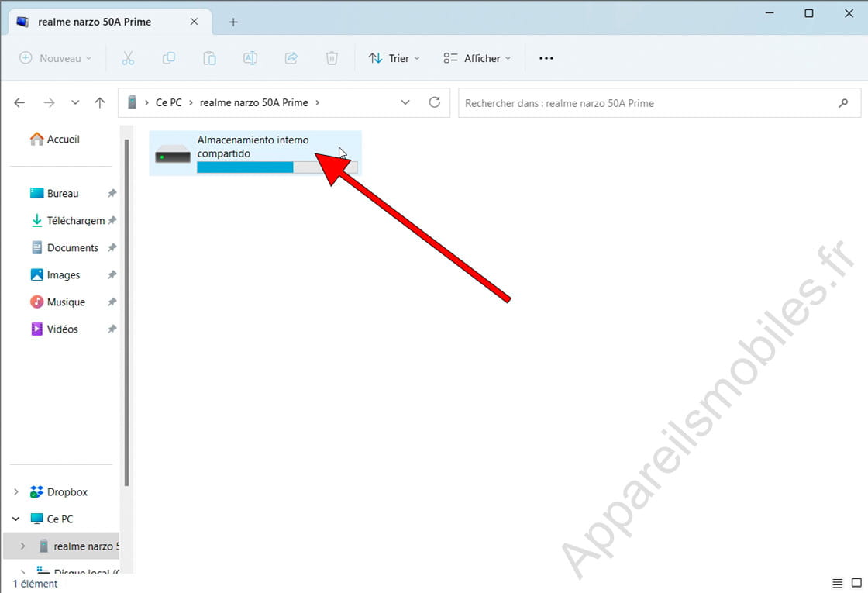
Task: Click the search magnifier icon
Action: (843, 103)
